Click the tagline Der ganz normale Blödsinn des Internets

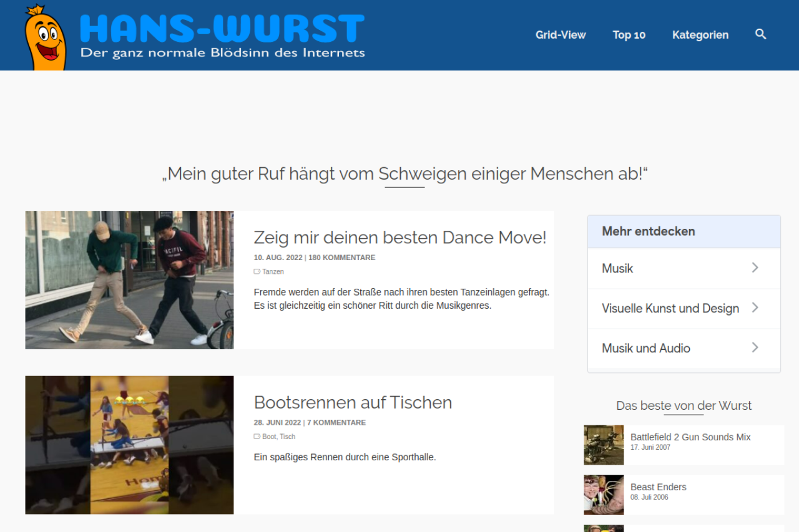point(223,53)
